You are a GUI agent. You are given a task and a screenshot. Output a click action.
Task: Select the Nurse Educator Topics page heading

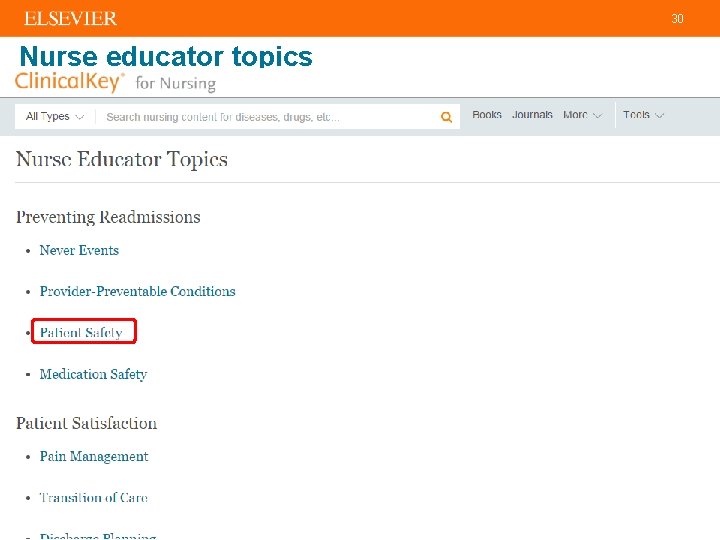point(122,159)
